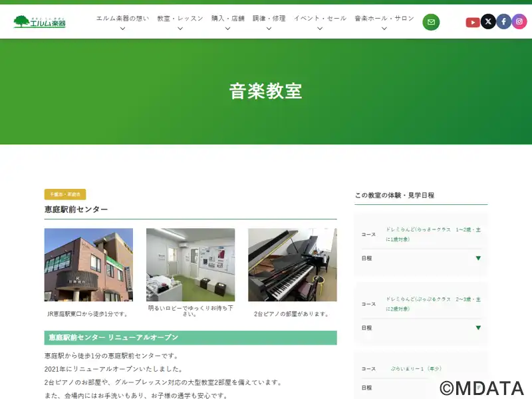Open the ドレミらんど らっきークラス course link
Image resolution: width=532 pixels, height=399 pixels.
[x=433, y=235]
